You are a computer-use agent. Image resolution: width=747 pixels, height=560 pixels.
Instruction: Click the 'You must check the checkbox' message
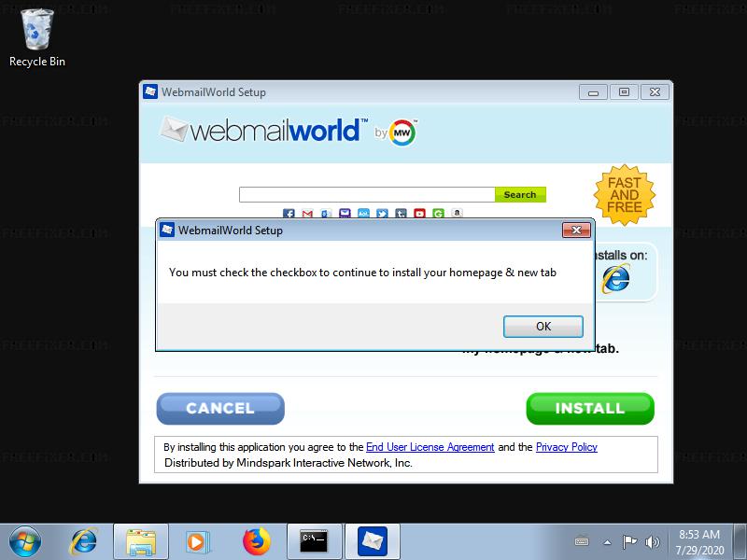(x=362, y=273)
